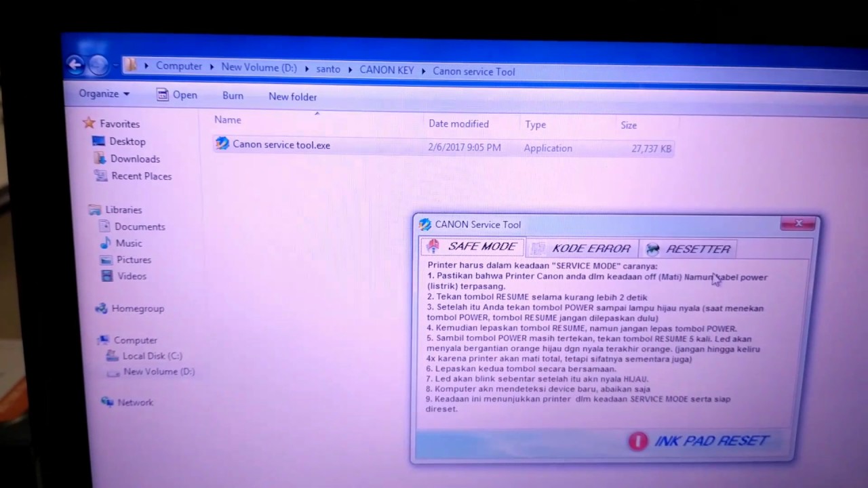Click the file size 27,737 KB
Screen dimensions: 868x488
click(x=651, y=148)
